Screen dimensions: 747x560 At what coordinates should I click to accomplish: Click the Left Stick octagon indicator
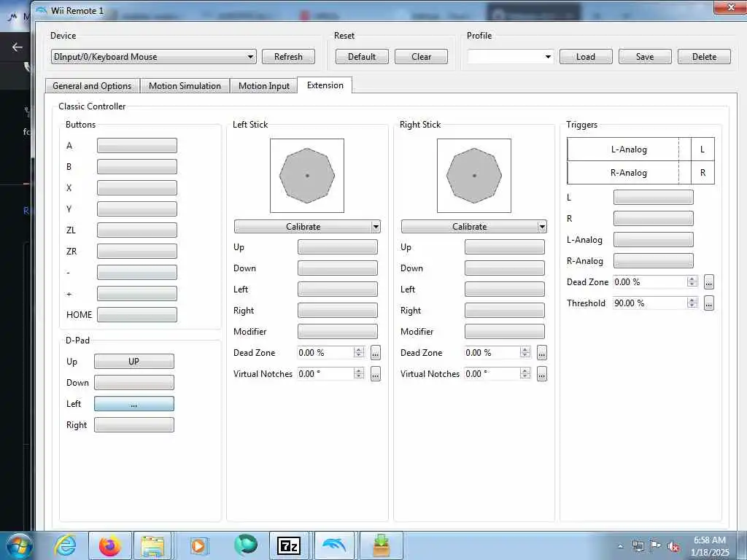[307, 176]
